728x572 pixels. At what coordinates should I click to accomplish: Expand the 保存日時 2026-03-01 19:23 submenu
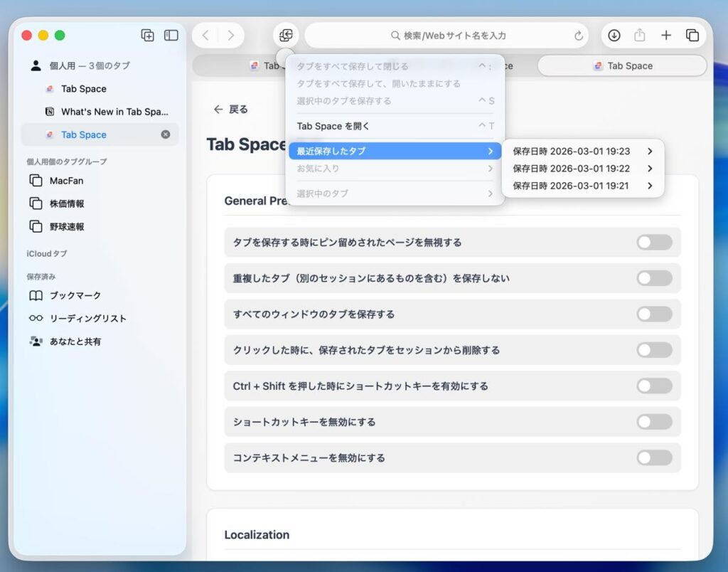click(582, 151)
